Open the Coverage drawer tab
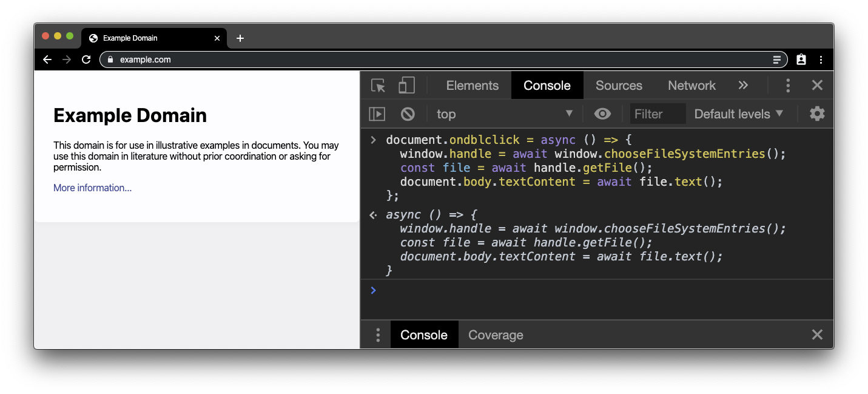Image resolution: width=868 pixels, height=394 pixels. [496, 335]
